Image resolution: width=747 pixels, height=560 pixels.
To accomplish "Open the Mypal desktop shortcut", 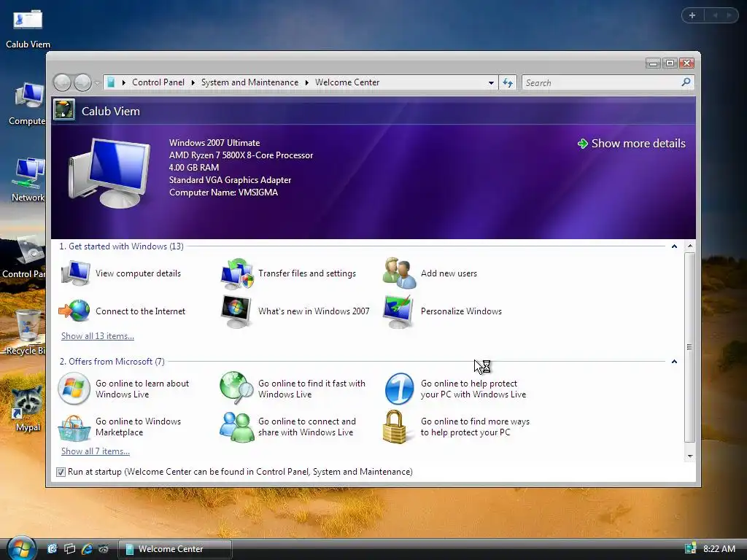I will point(28,408).
